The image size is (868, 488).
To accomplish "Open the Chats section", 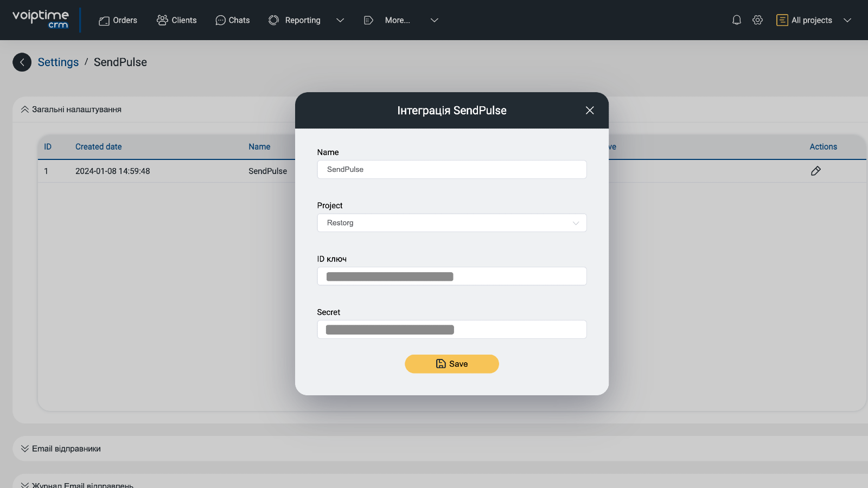I will click(x=233, y=20).
